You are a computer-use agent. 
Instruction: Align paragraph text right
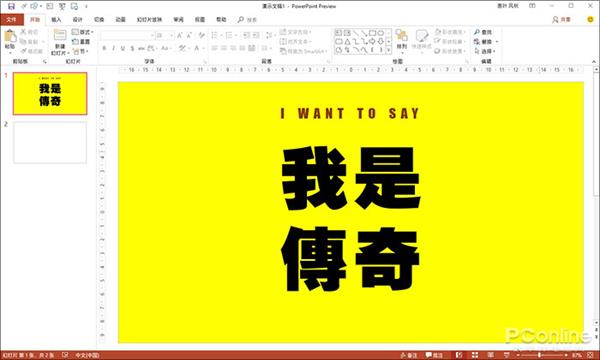click(x=233, y=48)
